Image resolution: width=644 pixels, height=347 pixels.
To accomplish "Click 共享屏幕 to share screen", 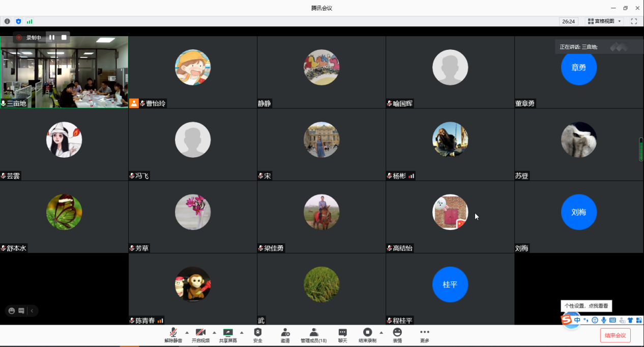I will [x=228, y=333].
